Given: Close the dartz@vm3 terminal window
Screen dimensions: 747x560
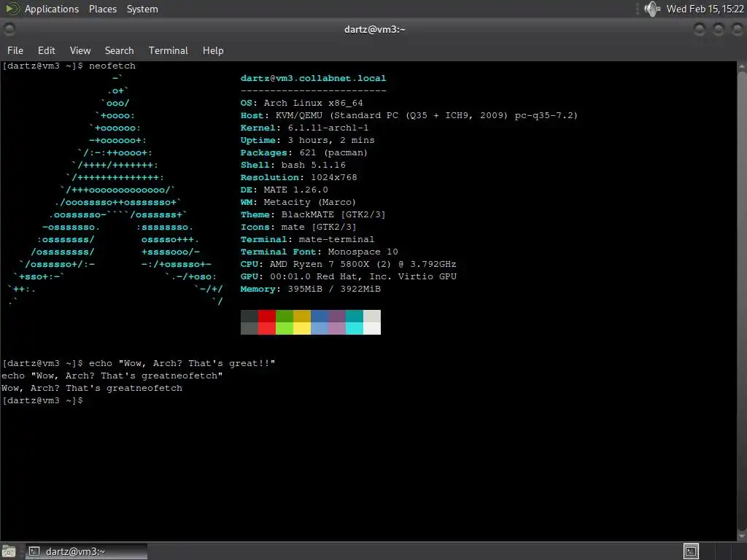Looking at the screenshot, I should [x=737, y=29].
